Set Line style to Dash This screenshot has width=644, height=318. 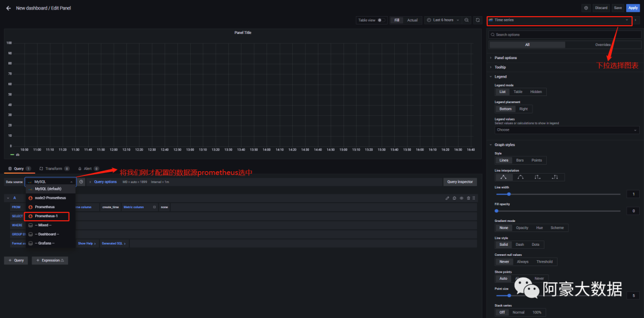[519, 245]
